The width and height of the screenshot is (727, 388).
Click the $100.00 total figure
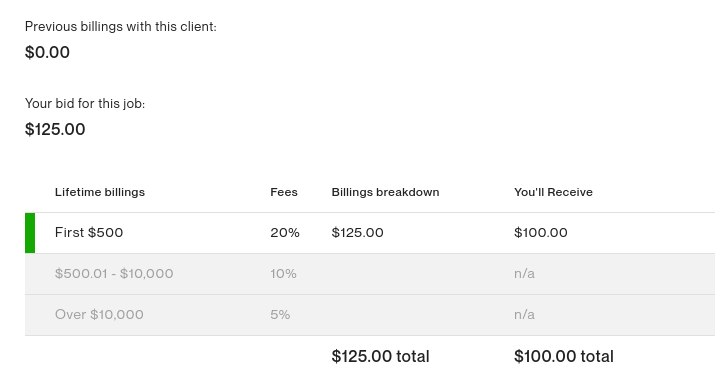coord(564,356)
